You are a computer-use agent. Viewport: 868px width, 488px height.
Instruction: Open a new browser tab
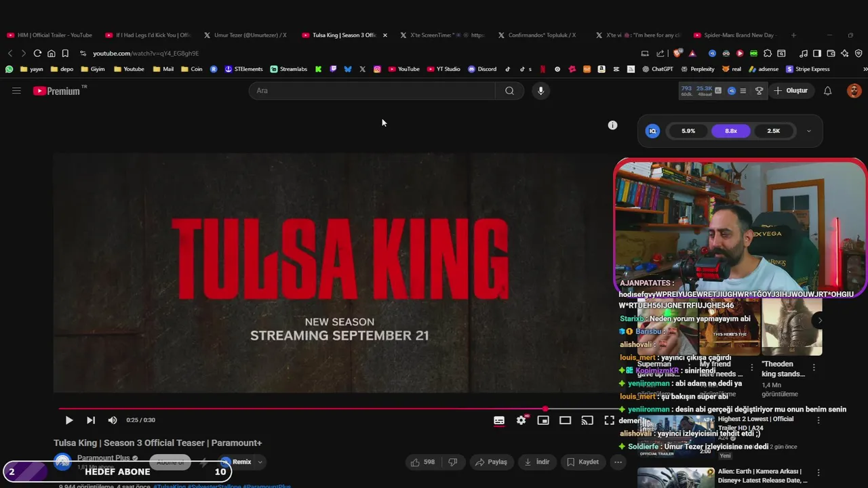(793, 35)
